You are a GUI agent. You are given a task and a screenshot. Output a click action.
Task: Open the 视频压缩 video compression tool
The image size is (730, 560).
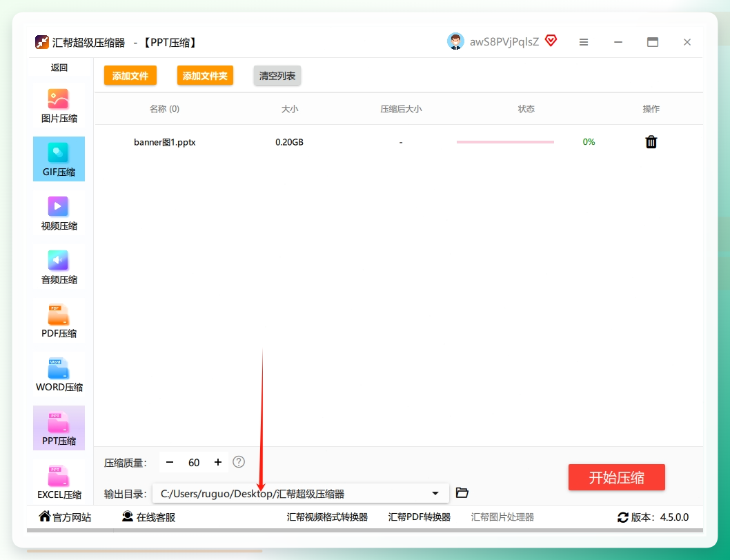[x=59, y=212]
